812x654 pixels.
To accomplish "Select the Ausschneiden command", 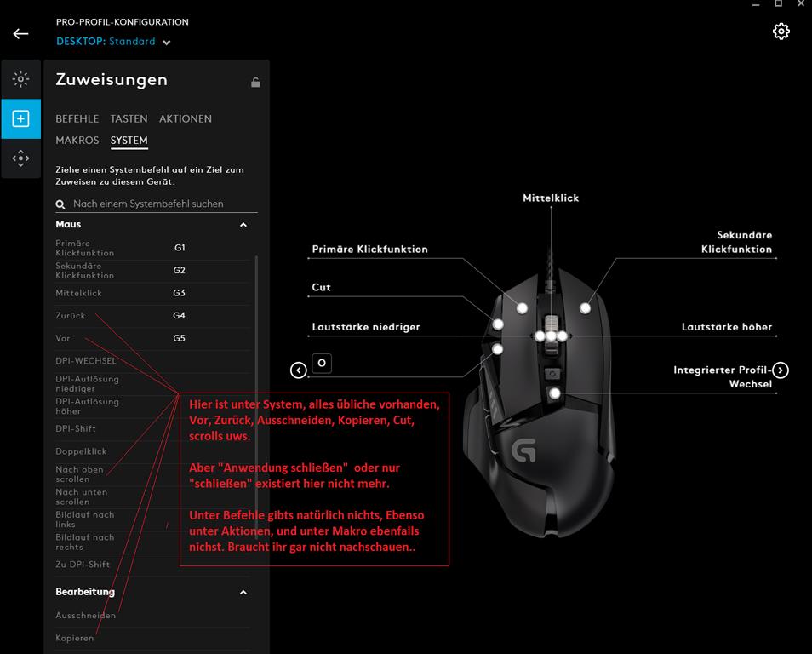I will tap(85, 616).
